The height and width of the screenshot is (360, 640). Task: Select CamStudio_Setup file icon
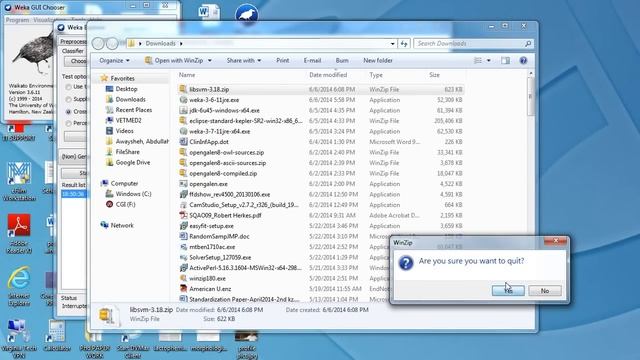pyautogui.click(x=183, y=205)
